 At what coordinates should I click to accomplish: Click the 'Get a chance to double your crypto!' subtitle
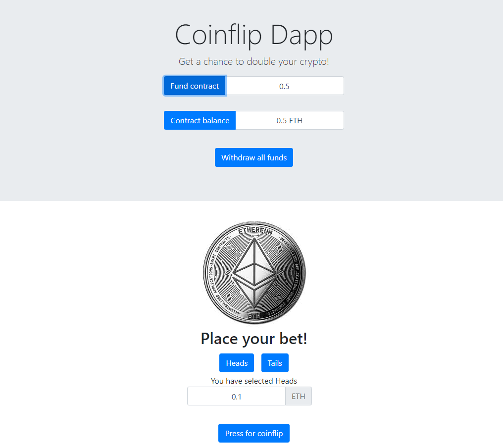[254, 61]
